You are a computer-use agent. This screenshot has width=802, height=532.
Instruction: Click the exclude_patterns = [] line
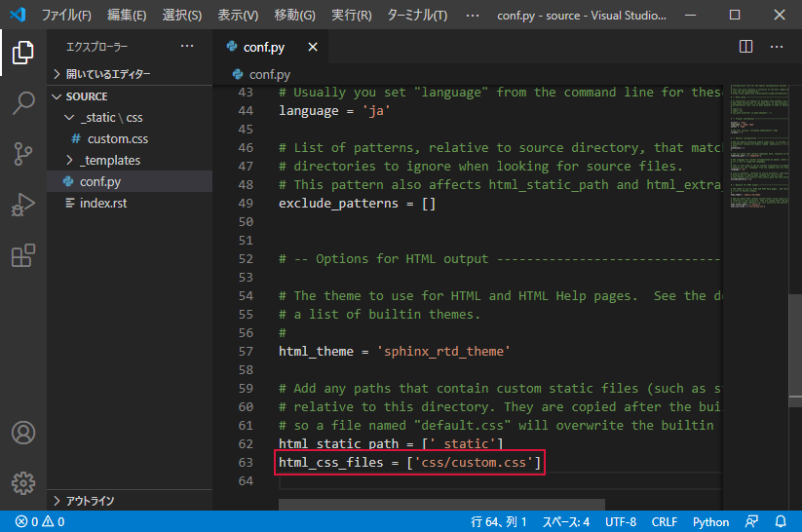coord(357,204)
